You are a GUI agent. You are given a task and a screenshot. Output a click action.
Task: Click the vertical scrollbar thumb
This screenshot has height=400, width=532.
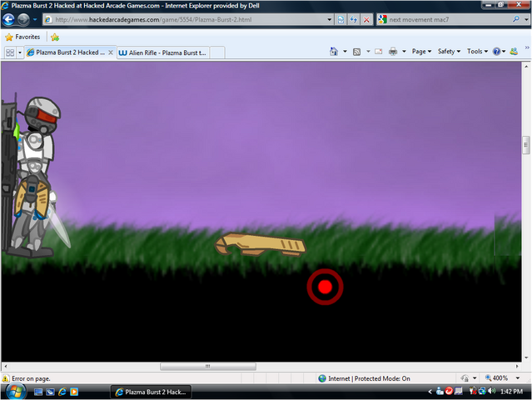[526, 145]
